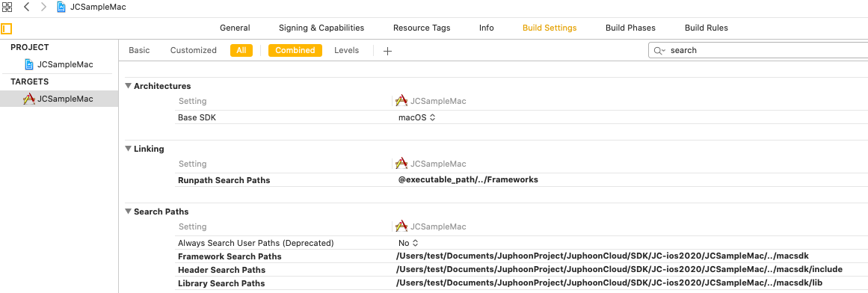Collapse the Search Paths section
This screenshot has width=868, height=293.
click(129, 212)
